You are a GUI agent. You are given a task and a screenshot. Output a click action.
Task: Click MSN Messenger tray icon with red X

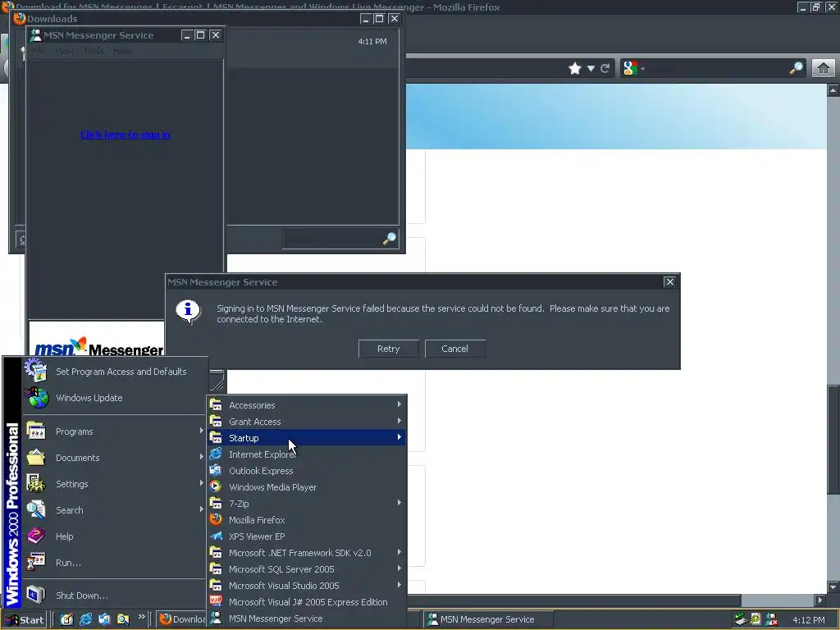pos(771,619)
